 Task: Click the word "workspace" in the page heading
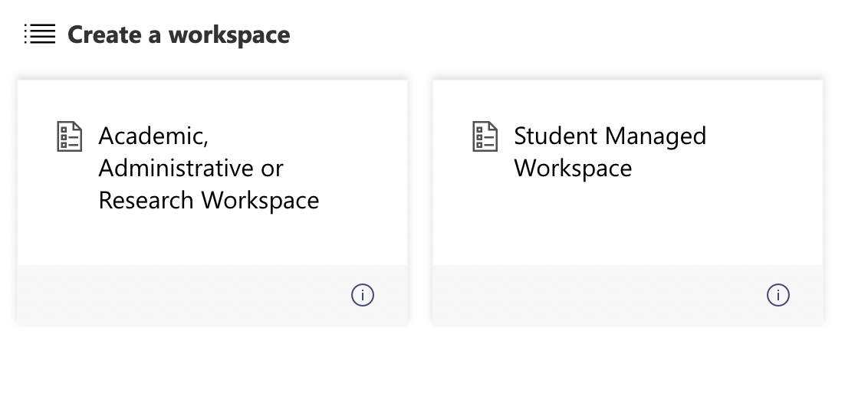coord(229,34)
